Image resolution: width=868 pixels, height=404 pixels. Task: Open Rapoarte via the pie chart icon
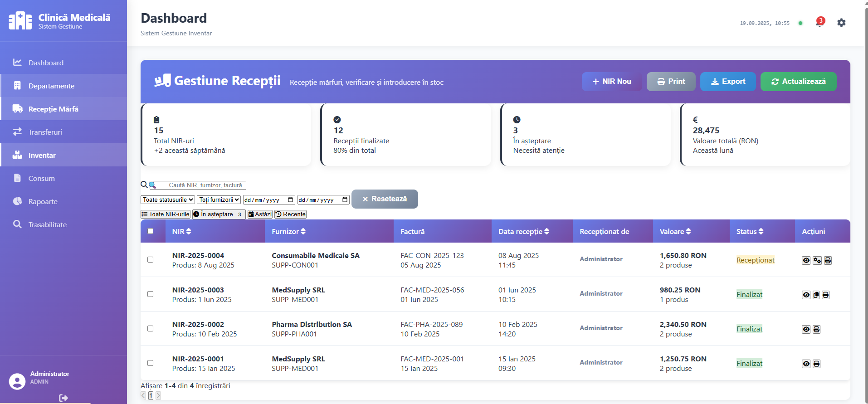(x=17, y=201)
